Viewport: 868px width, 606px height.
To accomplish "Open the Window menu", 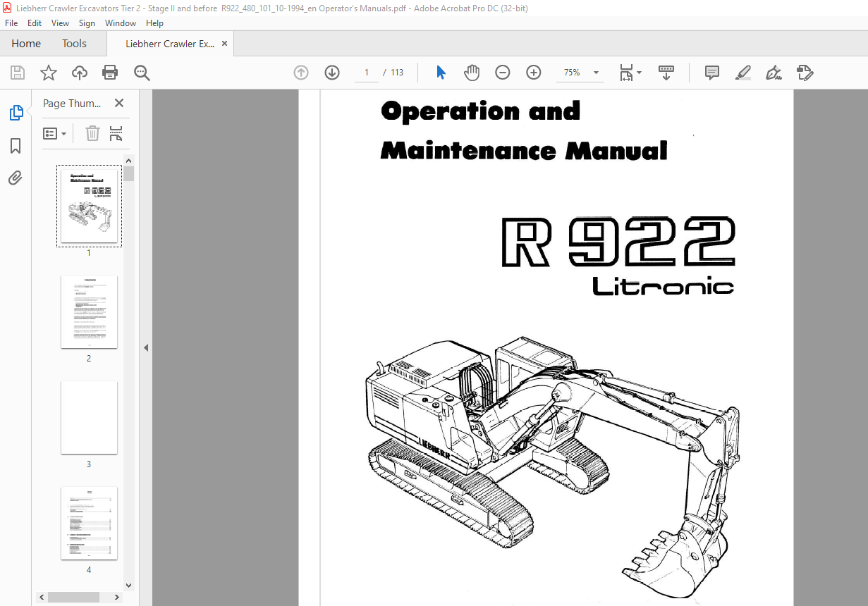I will click(x=121, y=23).
